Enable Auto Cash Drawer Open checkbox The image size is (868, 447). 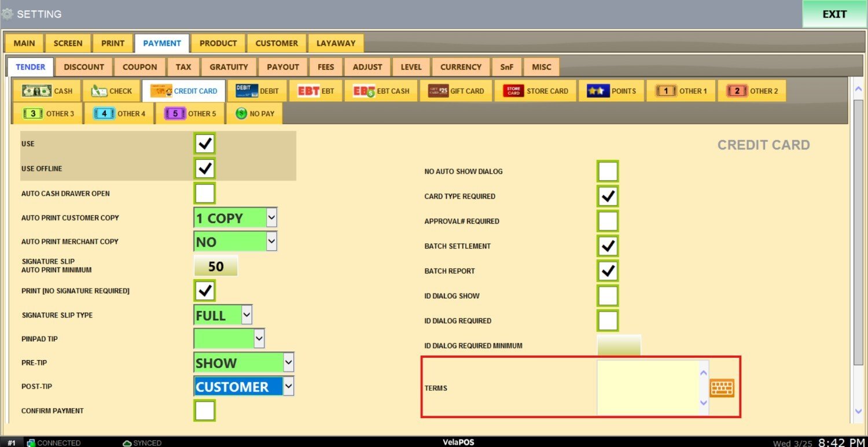[205, 193]
